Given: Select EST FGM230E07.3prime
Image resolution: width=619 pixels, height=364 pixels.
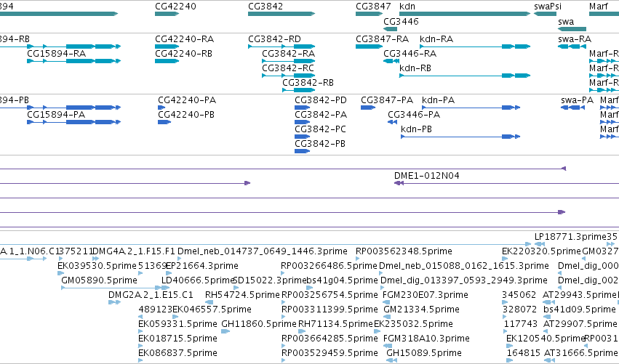Looking at the screenshot, I should [x=426, y=295].
